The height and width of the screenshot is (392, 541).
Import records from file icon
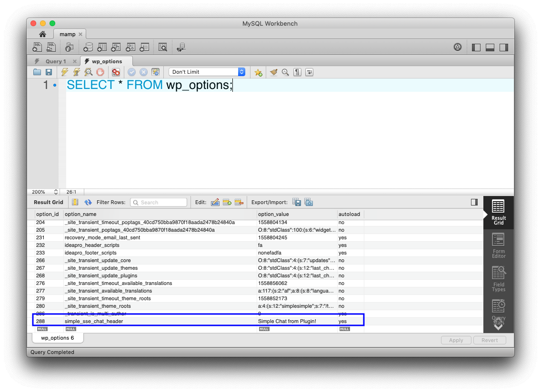(309, 202)
